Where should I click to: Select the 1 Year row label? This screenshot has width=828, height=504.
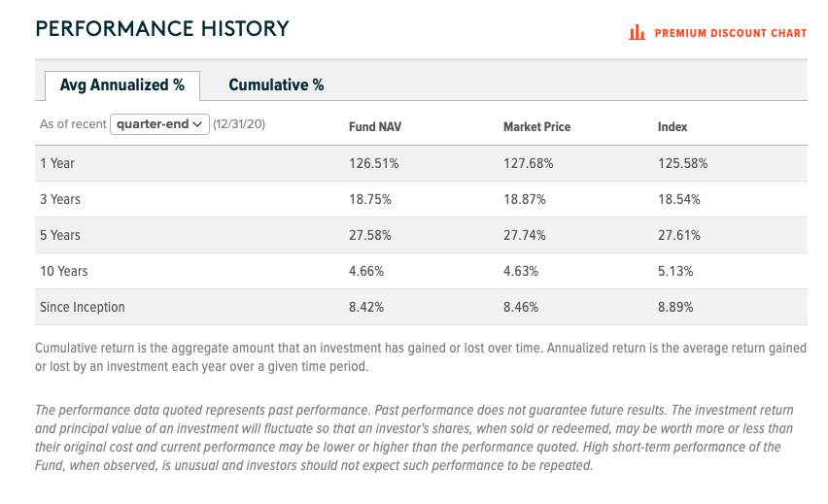click(x=57, y=163)
